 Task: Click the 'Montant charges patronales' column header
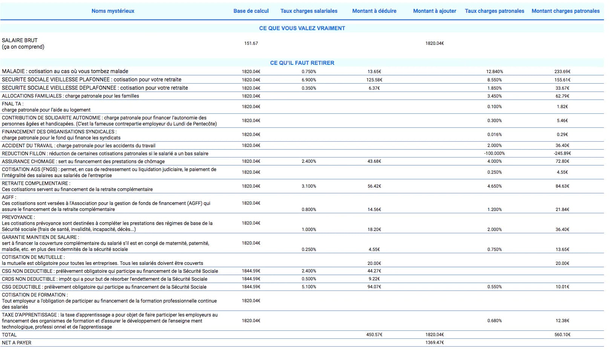tap(566, 11)
